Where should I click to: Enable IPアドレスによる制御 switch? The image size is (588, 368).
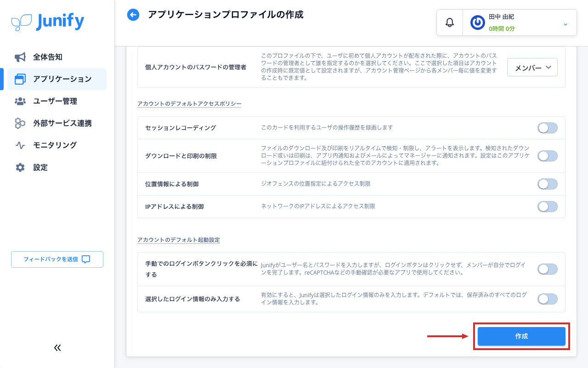pos(548,207)
